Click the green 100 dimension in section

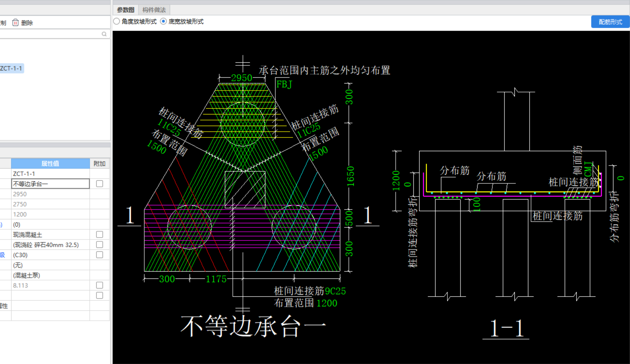tap(477, 204)
